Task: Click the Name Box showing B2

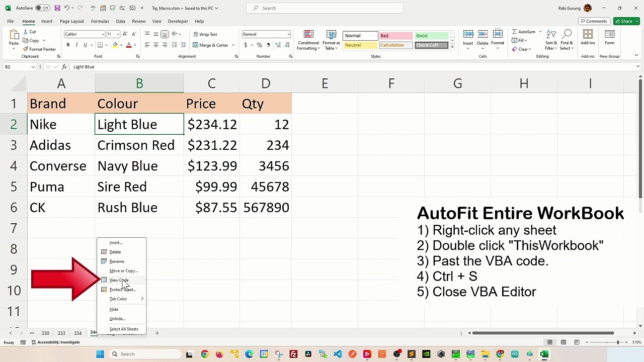Action: (19, 67)
